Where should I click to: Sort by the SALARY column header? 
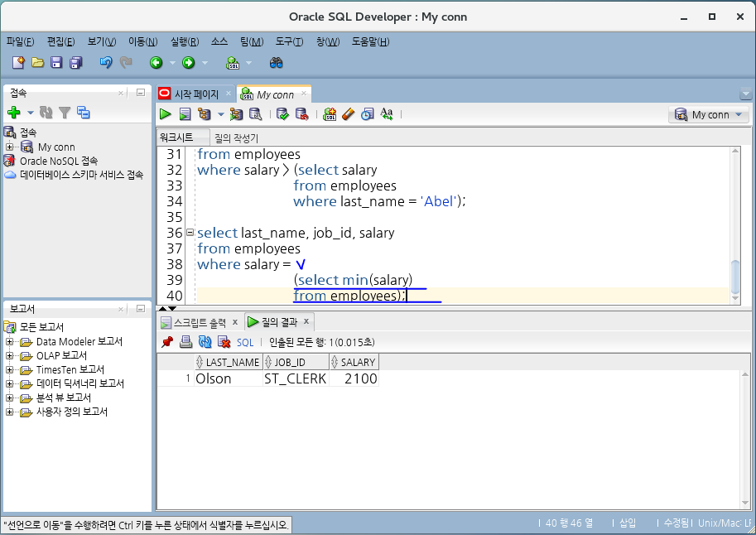(354, 362)
